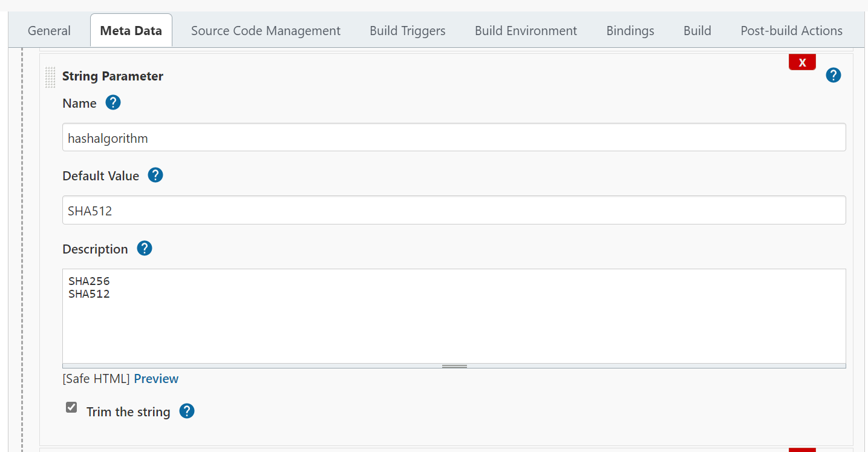This screenshot has width=868, height=452.
Task: Open help for Description field
Action: (145, 249)
